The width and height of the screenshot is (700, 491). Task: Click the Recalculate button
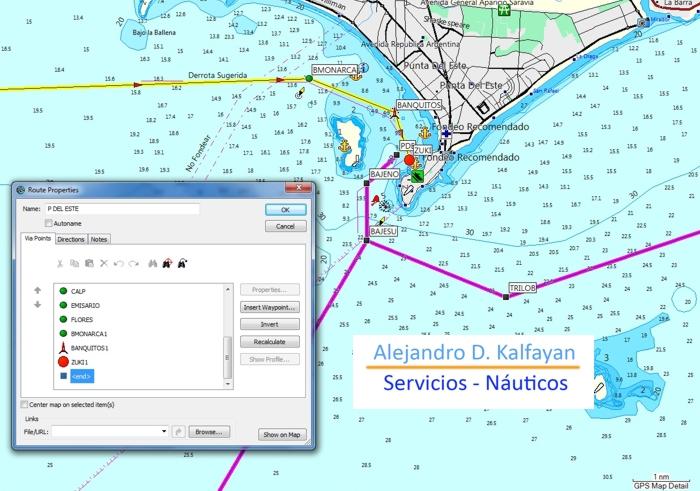270,342
